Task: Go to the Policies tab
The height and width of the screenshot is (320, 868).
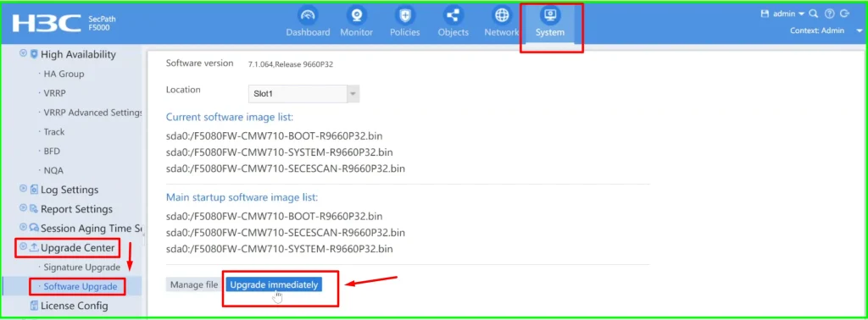Action: click(404, 22)
